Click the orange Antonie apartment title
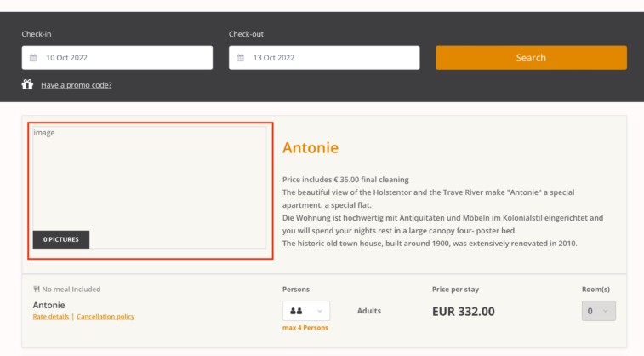Viewport: 644px width, 356px height. [311, 148]
